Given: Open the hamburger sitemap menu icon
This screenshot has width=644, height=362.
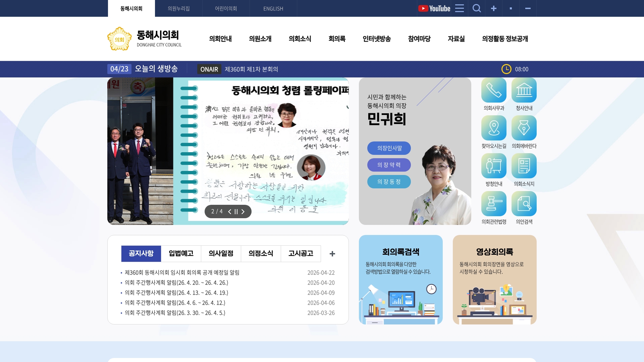Looking at the screenshot, I should (x=460, y=8).
